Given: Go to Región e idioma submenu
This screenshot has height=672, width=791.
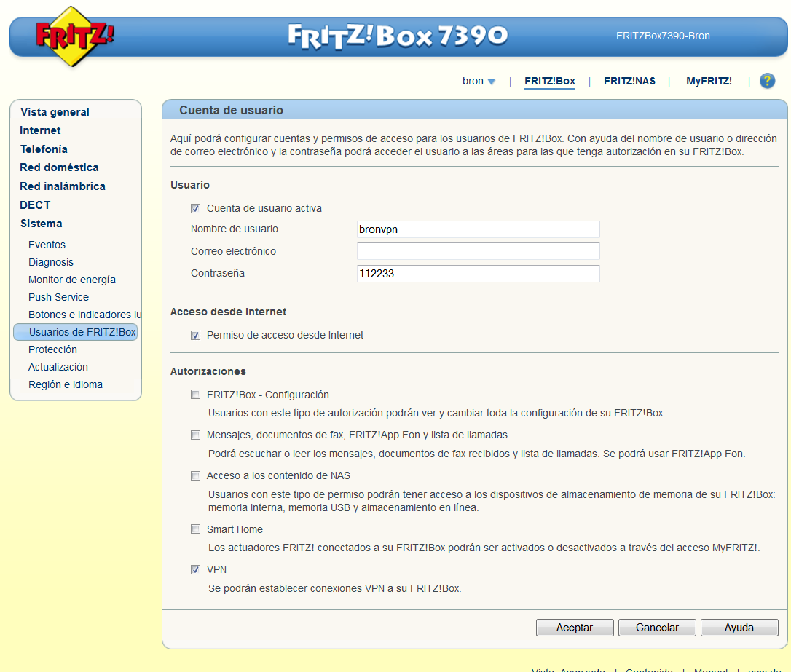Looking at the screenshot, I should pos(66,384).
